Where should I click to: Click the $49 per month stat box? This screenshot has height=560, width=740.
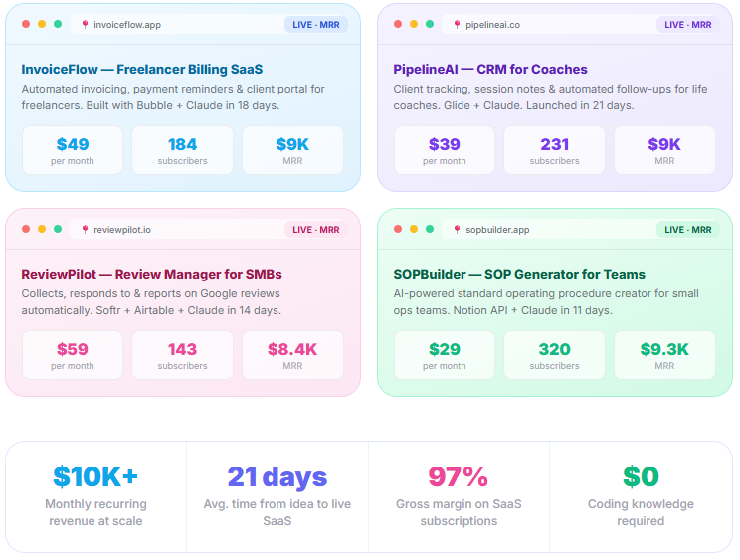73,150
